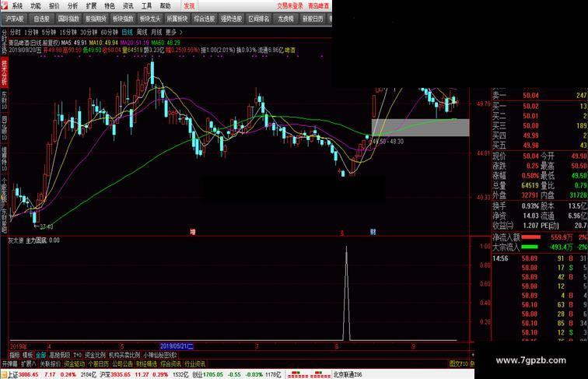This screenshot has height=379, width=588.
Task: Click the 区间排名 toolbar button
Action: pos(258,19)
